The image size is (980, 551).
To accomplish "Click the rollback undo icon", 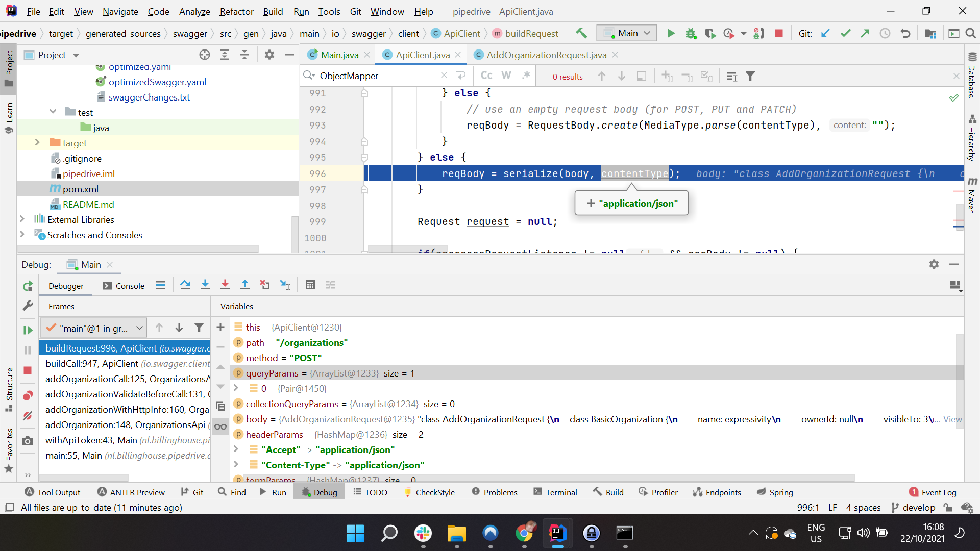I will pos(905,33).
